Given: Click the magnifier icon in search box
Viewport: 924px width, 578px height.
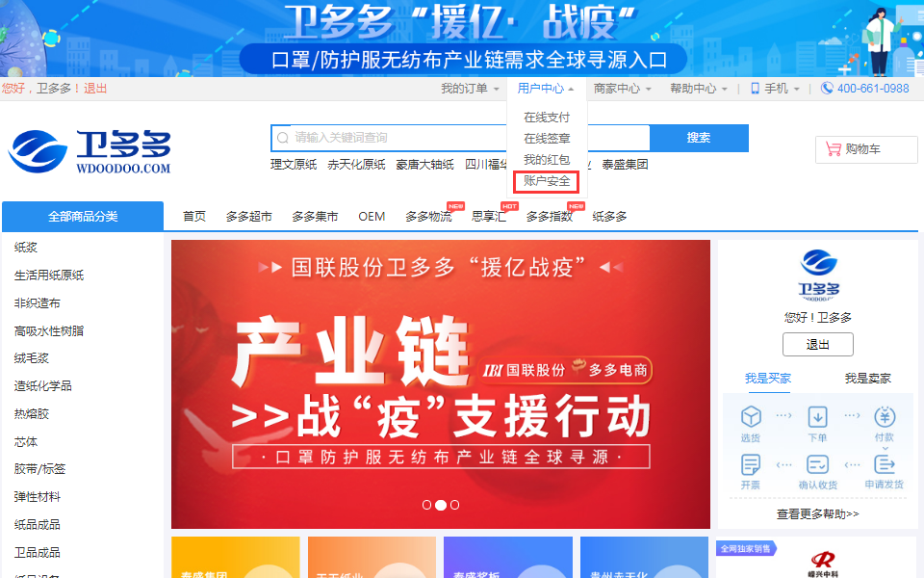Looking at the screenshot, I should coord(283,138).
